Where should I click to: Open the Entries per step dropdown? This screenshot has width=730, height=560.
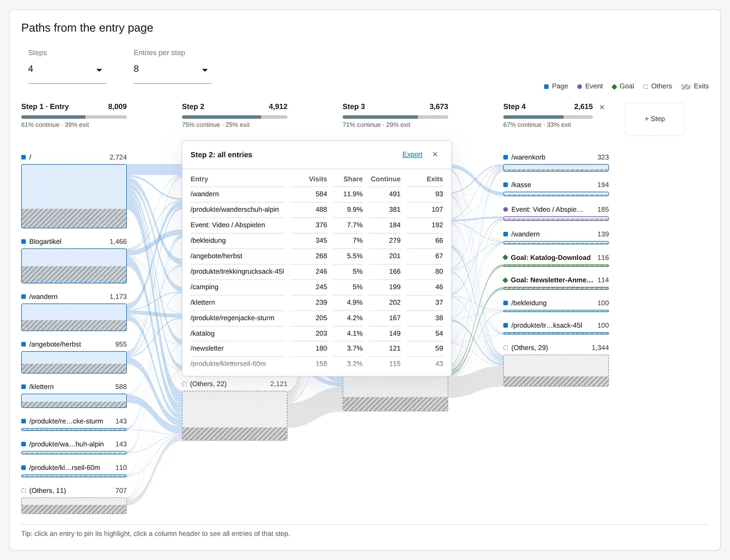[173, 69]
